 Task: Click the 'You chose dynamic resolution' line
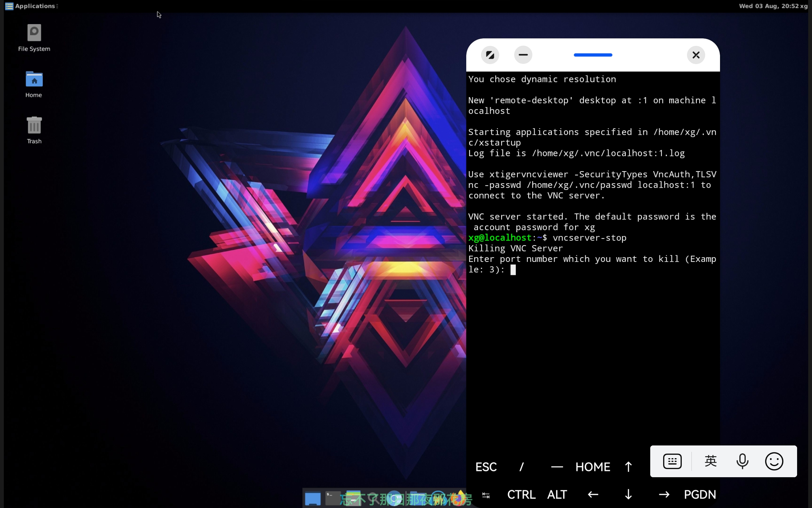(542, 79)
